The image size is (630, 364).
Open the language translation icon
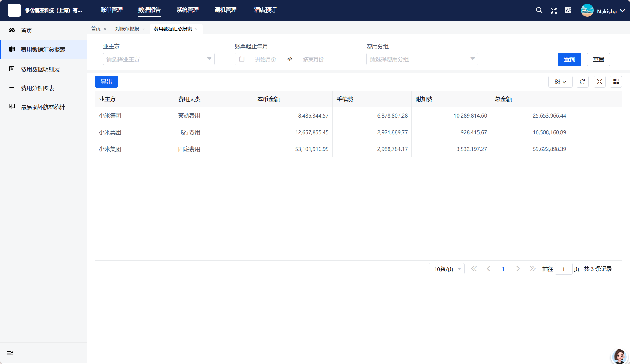[568, 11]
